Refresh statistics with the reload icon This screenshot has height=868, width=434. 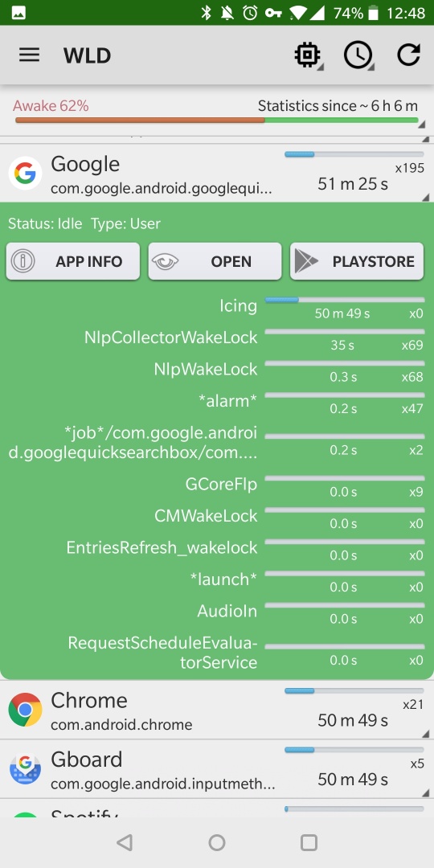click(x=408, y=55)
